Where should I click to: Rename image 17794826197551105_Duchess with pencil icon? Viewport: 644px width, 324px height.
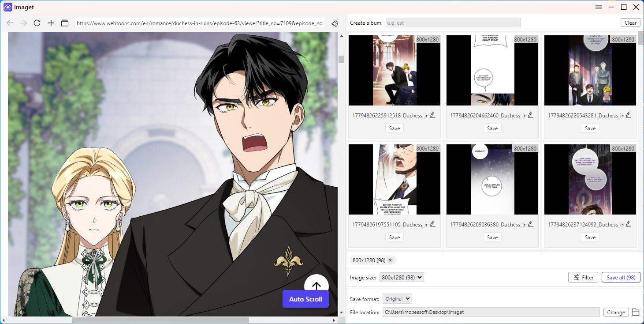[x=432, y=224]
